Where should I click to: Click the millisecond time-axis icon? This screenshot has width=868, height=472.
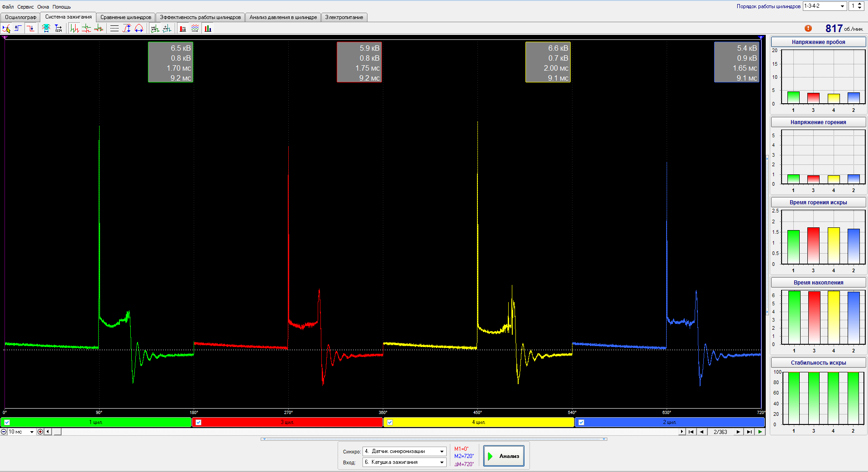(155, 29)
